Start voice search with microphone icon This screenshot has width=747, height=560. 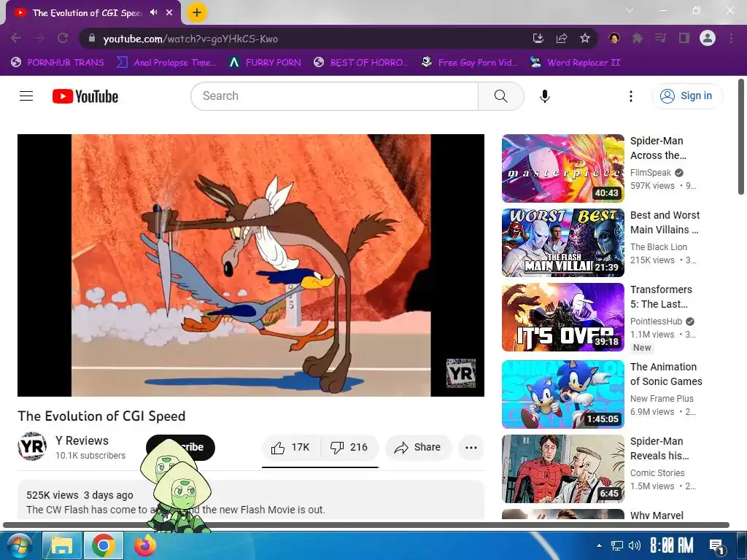[x=544, y=96]
